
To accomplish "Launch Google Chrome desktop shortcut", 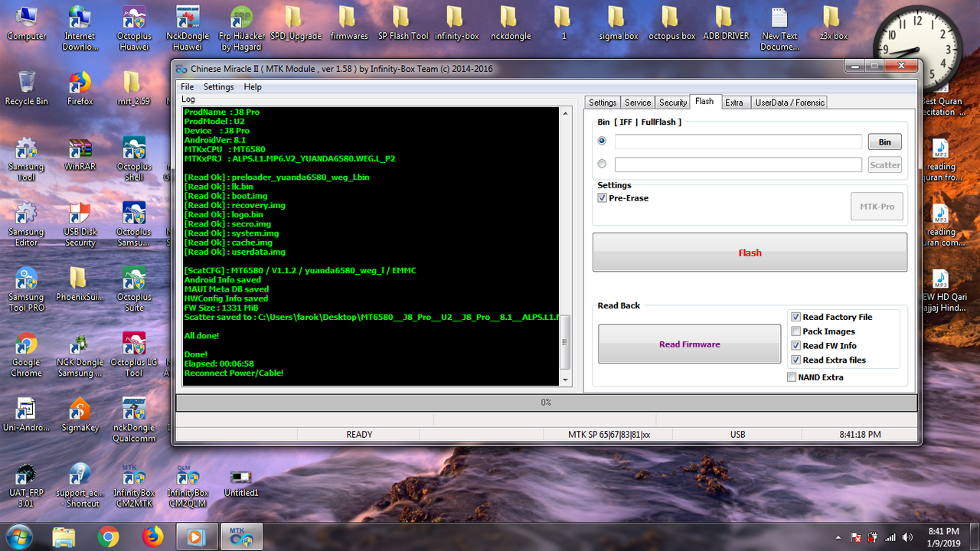I will (x=26, y=355).
